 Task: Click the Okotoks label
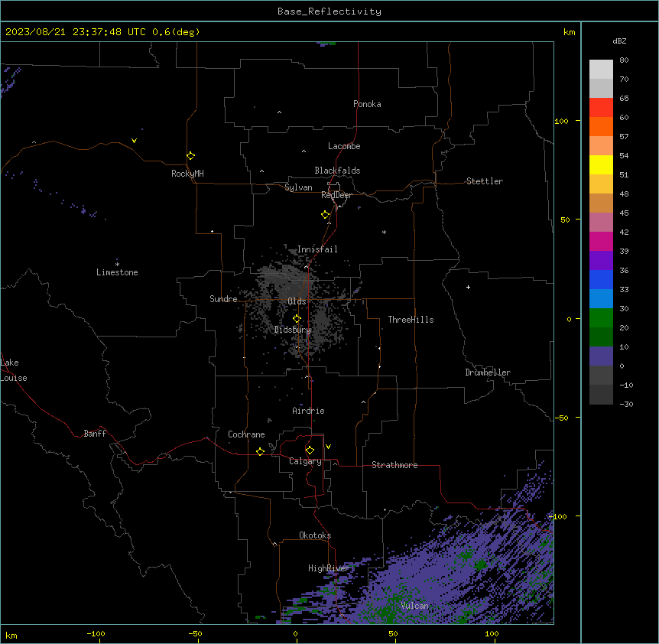pyautogui.click(x=315, y=535)
